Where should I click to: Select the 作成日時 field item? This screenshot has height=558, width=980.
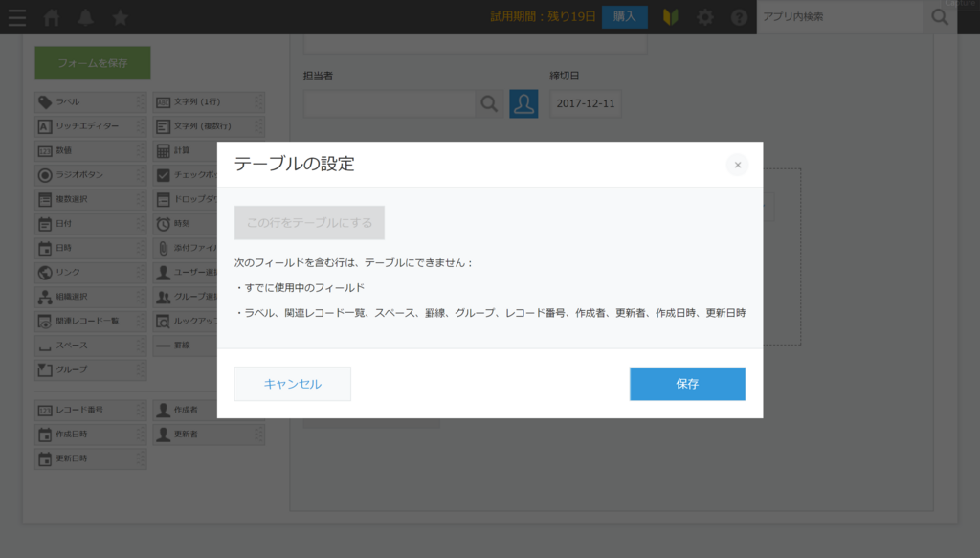91,435
